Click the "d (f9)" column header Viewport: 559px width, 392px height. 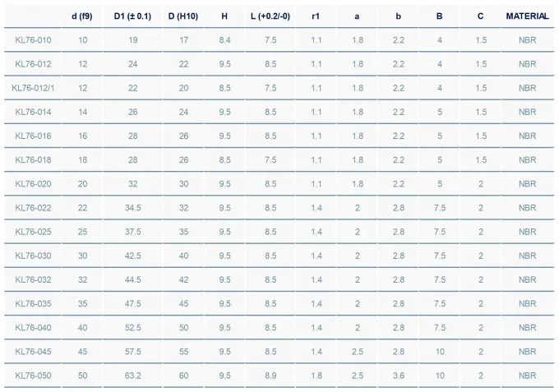pos(82,16)
